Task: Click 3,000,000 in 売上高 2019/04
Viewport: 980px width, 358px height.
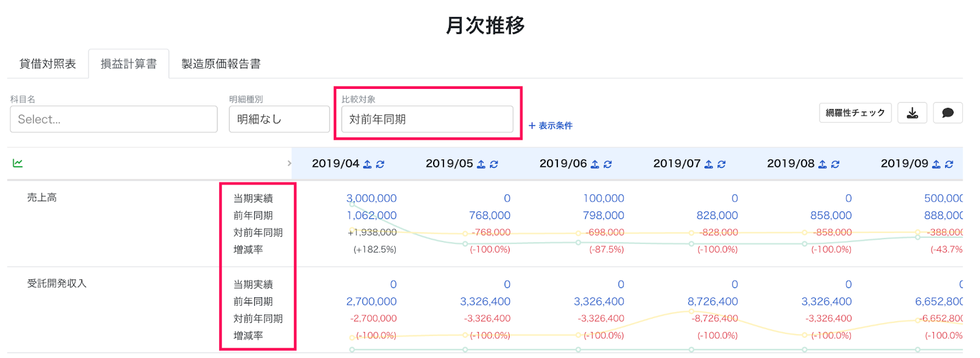Action: (x=371, y=199)
